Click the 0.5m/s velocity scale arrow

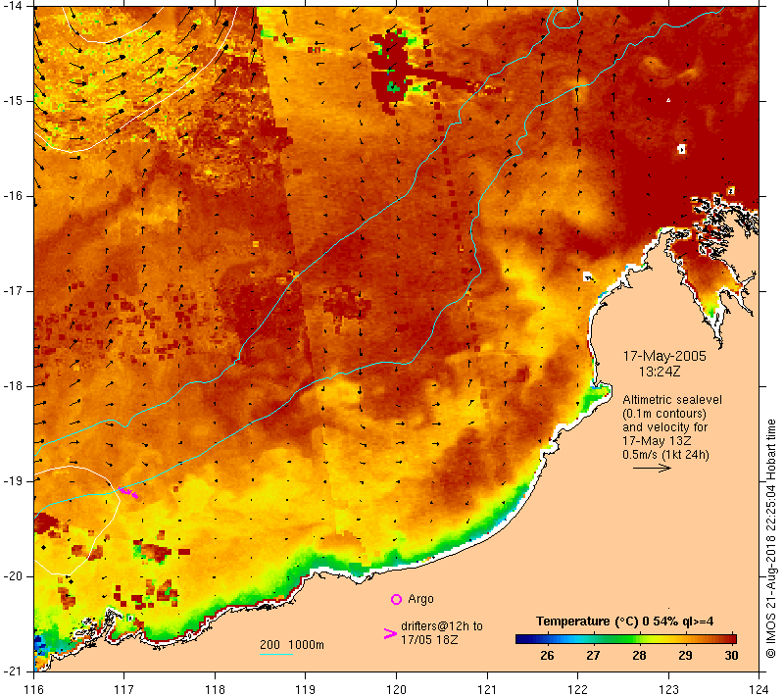652,468
